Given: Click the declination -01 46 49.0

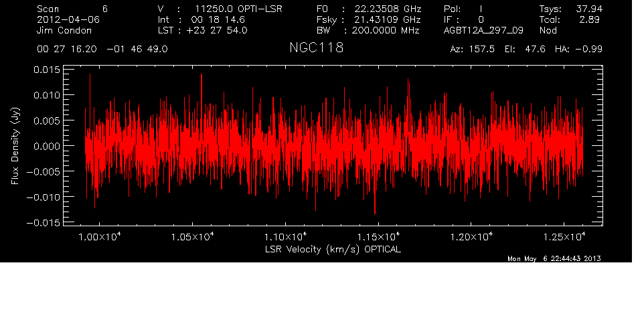Looking at the screenshot, I should (137, 50).
